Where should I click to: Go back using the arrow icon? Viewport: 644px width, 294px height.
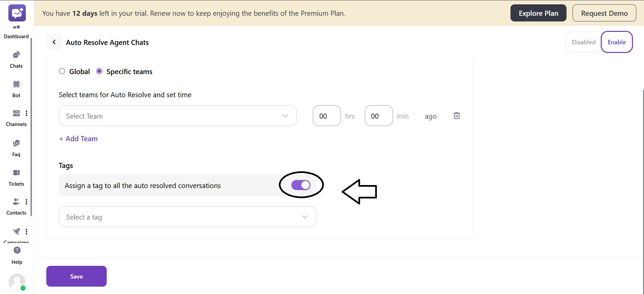click(54, 42)
